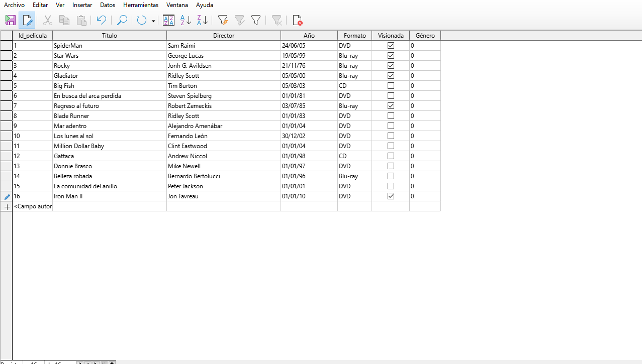Click the date cell '24/06/05'

pos(309,46)
